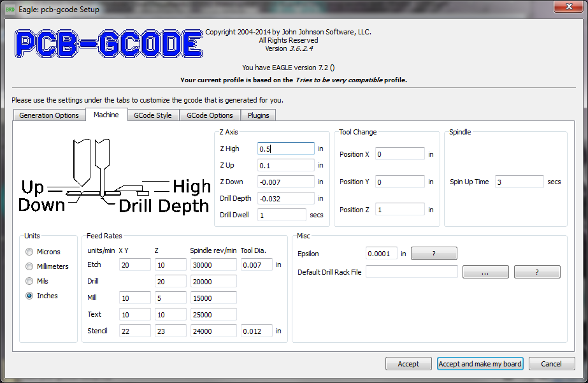Cancel the pcb-gcode setup dialog

[x=551, y=363]
